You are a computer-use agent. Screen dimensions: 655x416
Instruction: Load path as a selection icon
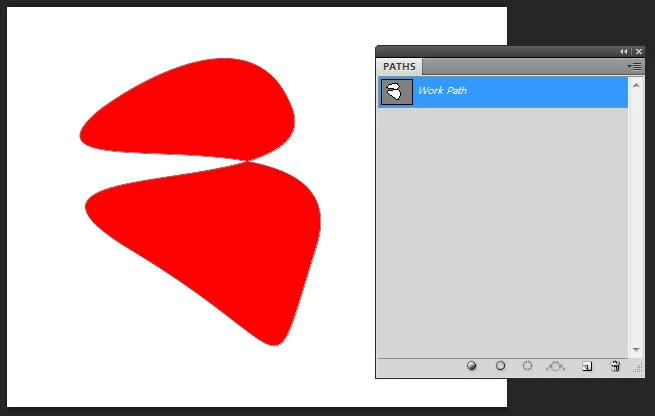[527, 366]
